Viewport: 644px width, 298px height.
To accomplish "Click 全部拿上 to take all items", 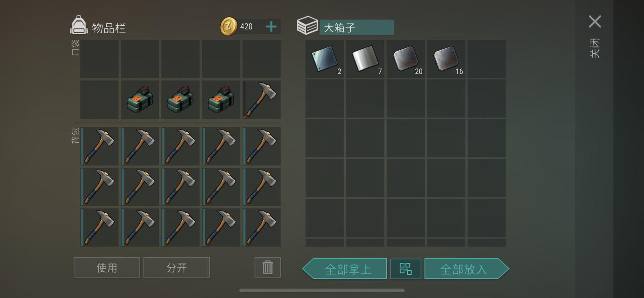I will point(345,269).
